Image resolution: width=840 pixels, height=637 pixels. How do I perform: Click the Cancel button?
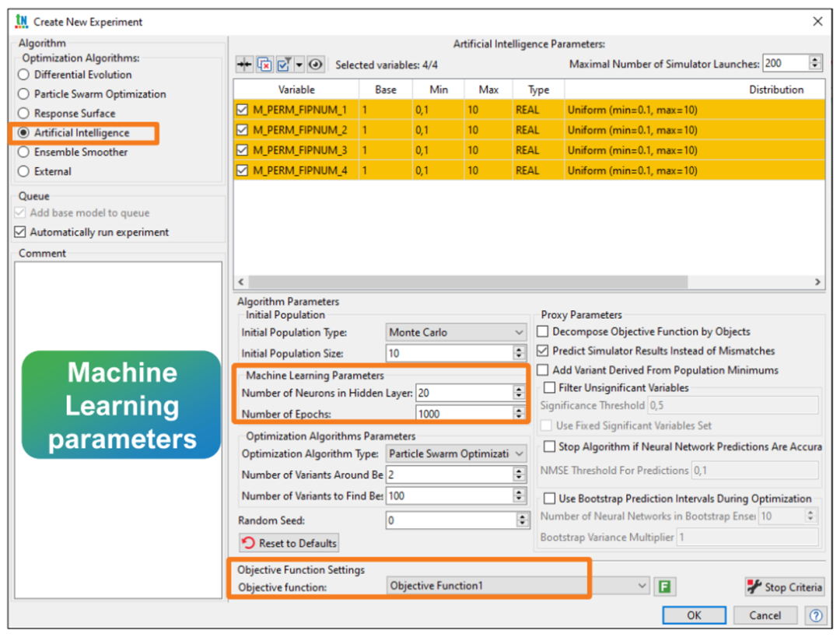(765, 615)
